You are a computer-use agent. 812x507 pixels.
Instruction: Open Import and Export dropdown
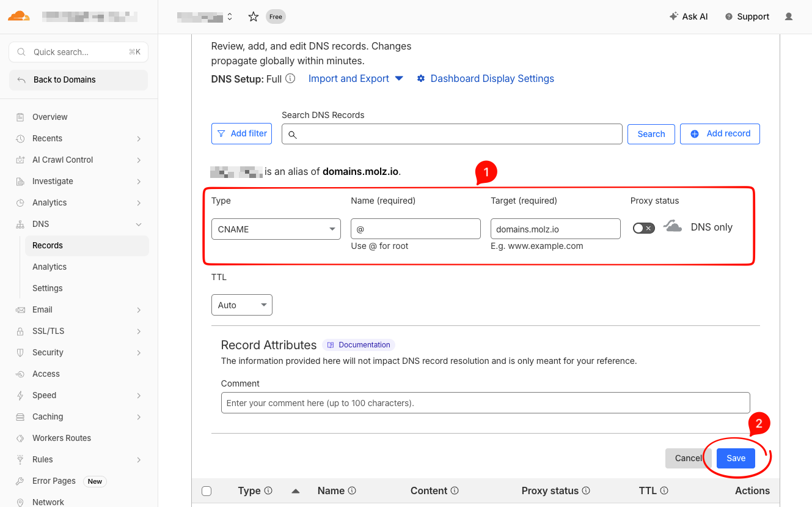point(356,78)
